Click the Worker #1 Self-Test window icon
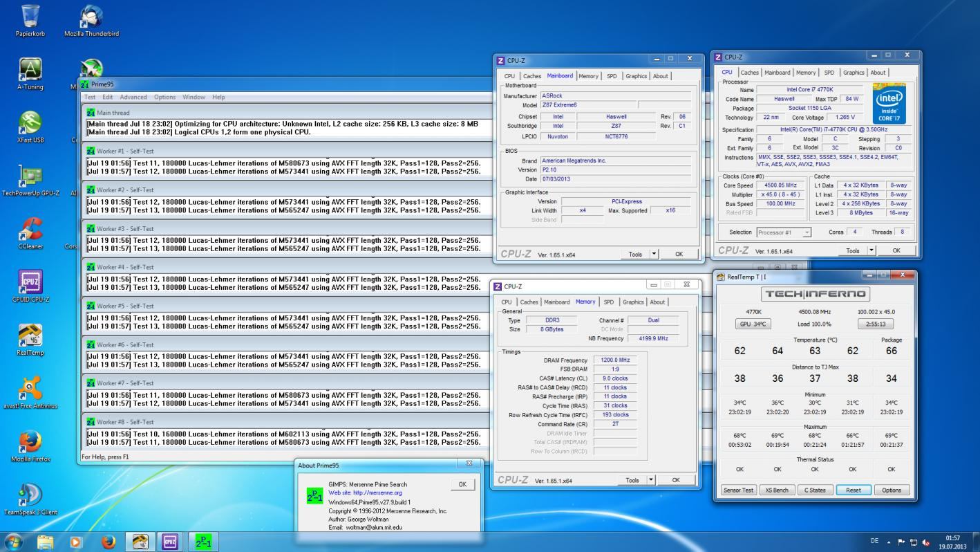This screenshot has width=980, height=552. 91,151
